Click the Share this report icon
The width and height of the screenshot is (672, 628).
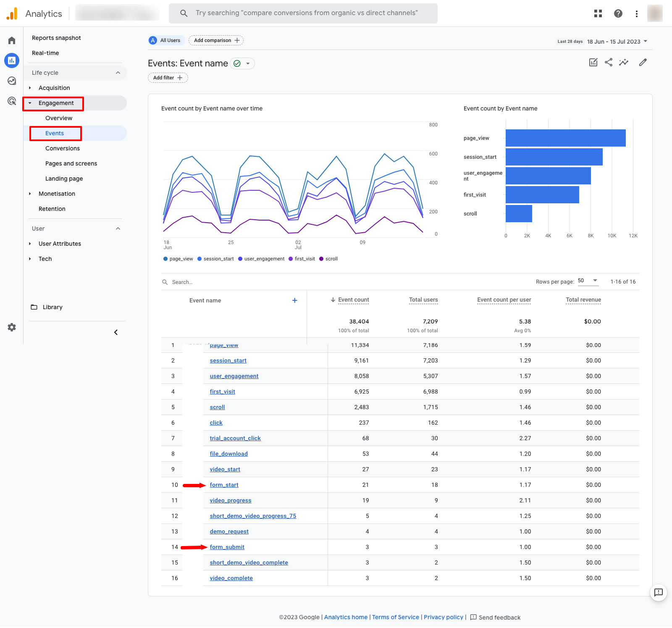609,63
